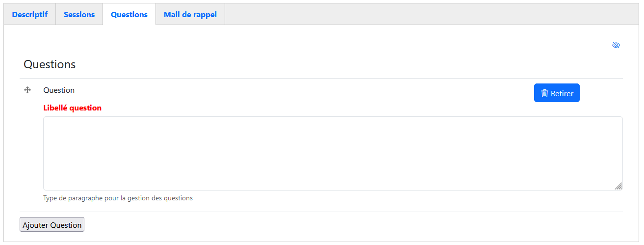644x245 pixels.
Task: Click empty space in the tab bar
Action: coord(432,14)
